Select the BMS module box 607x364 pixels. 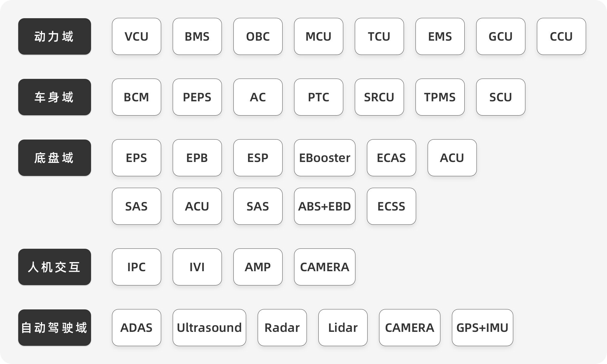[197, 36]
